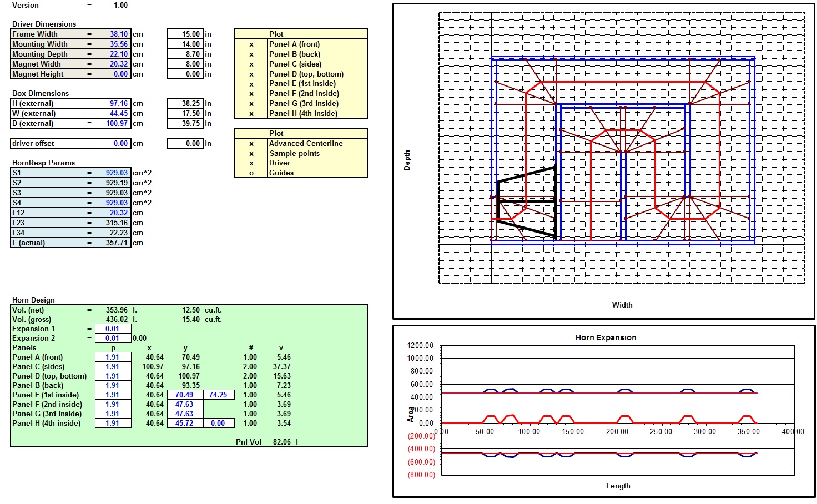Toggle the Panel H (4th inside) plot marker

251,114
